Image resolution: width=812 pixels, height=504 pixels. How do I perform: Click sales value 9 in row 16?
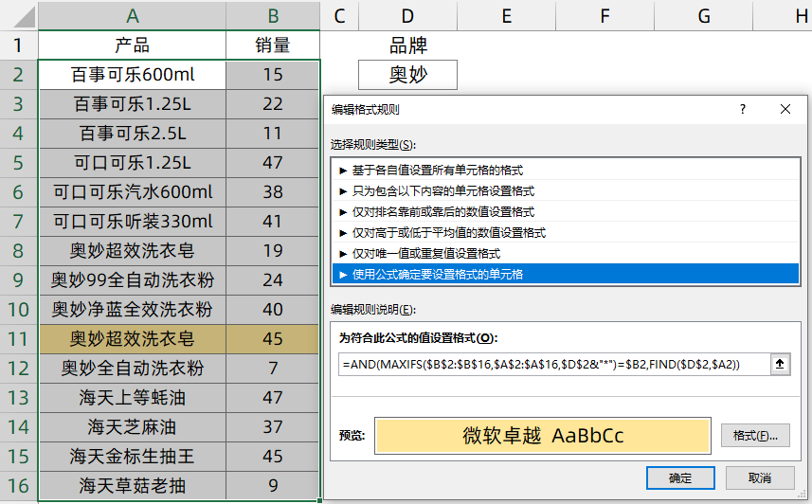[273, 485]
